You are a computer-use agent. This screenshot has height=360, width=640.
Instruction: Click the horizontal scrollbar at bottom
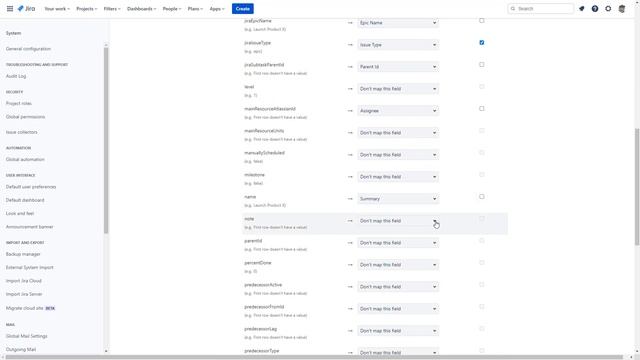click(x=314, y=357)
